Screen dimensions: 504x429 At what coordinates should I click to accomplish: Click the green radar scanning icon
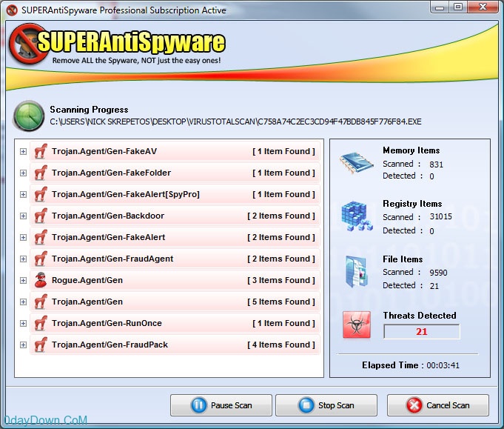pos(29,116)
